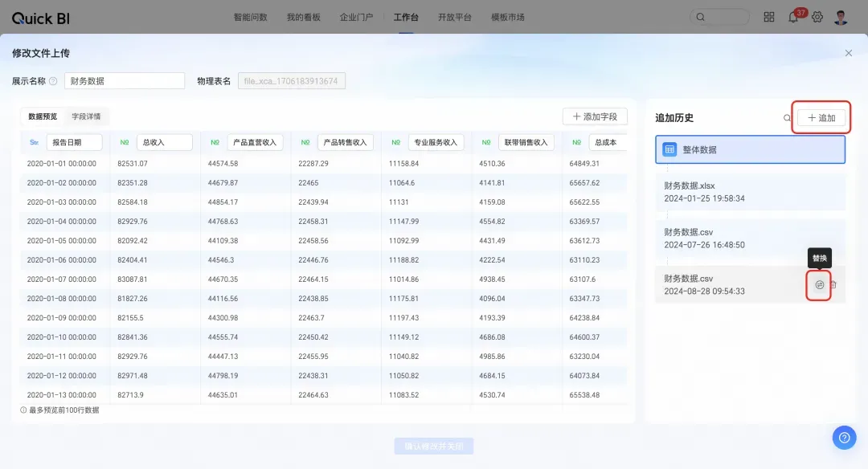Click the 展示名称 input containing 财务数据
868x469 pixels.
click(x=125, y=81)
